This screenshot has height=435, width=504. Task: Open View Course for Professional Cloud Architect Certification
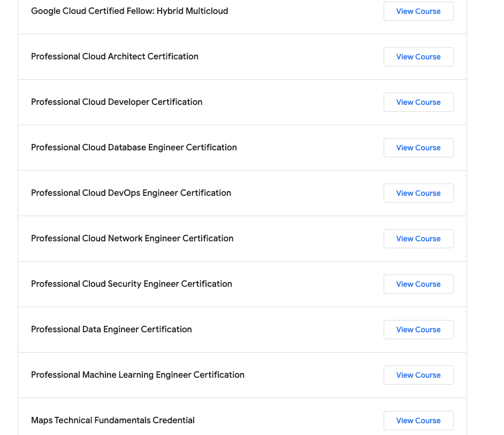[418, 57]
